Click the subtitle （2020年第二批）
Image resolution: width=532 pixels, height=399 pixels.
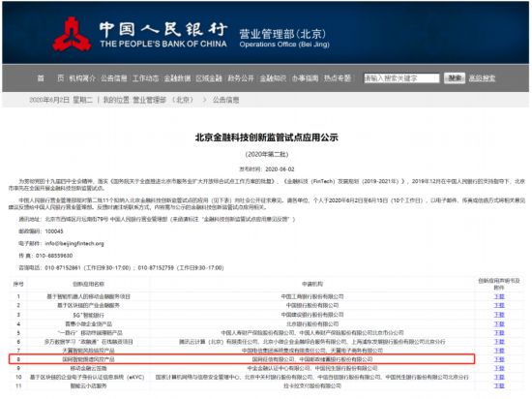[x=267, y=154]
